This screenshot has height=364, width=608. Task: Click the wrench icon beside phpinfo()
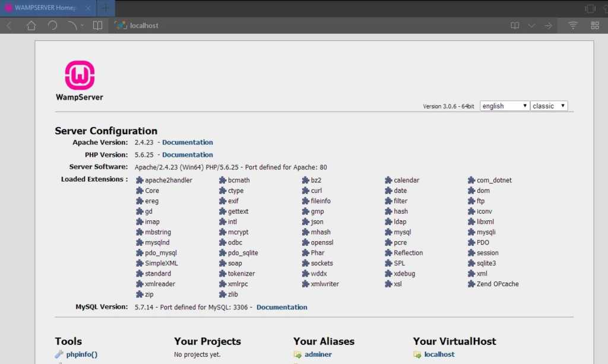pos(59,354)
